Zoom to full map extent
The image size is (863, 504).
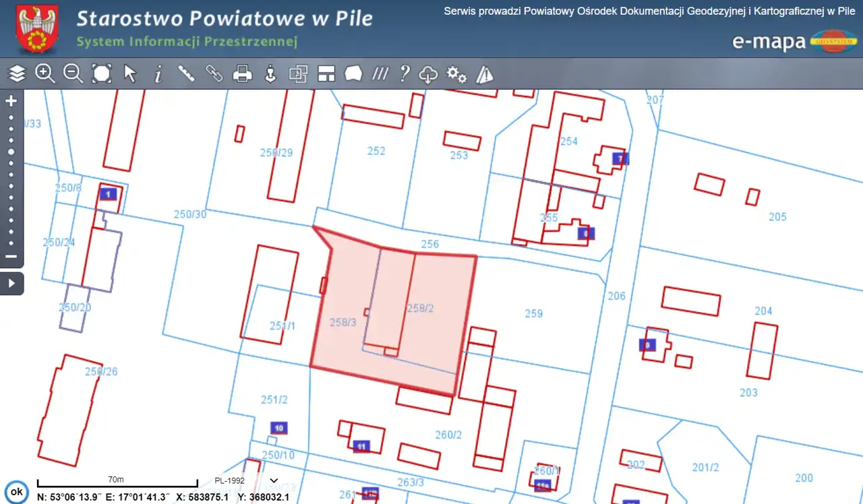pyautogui.click(x=102, y=73)
